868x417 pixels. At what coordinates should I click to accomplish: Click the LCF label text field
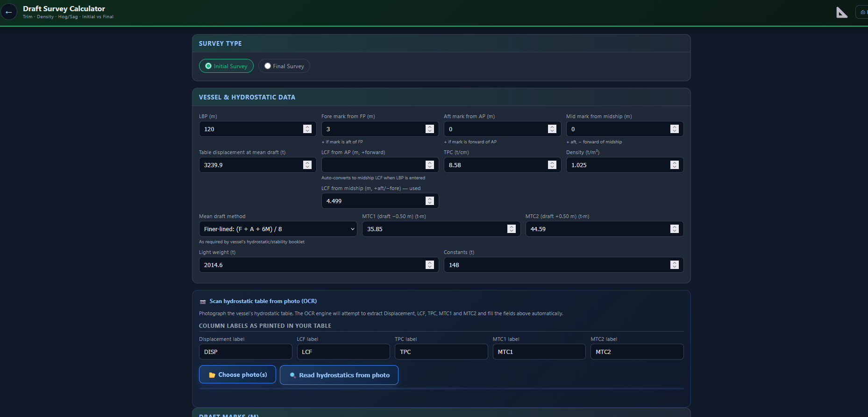click(x=343, y=352)
